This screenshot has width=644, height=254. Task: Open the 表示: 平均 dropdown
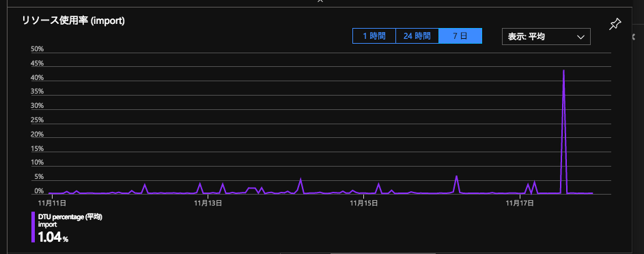click(x=546, y=36)
